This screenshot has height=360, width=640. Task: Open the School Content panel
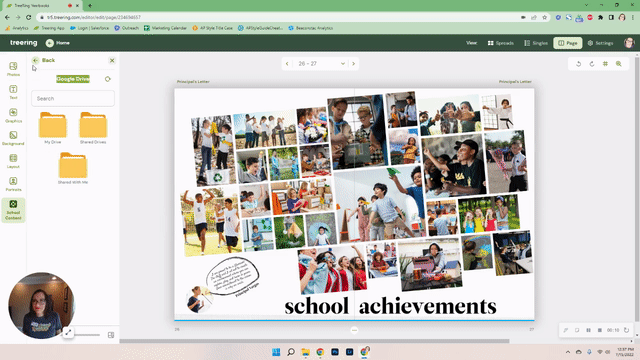(13, 210)
